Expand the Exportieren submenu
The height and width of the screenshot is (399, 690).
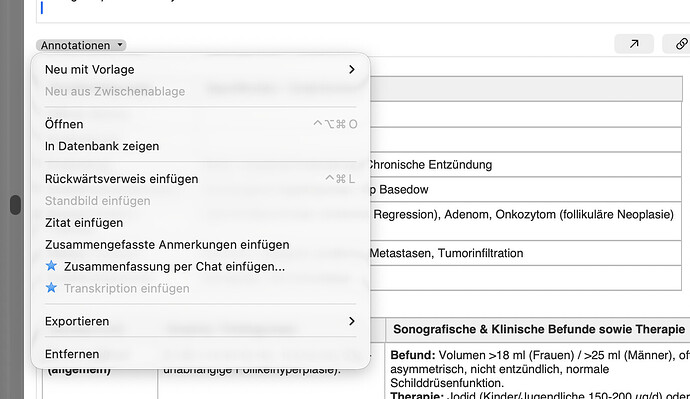200,321
